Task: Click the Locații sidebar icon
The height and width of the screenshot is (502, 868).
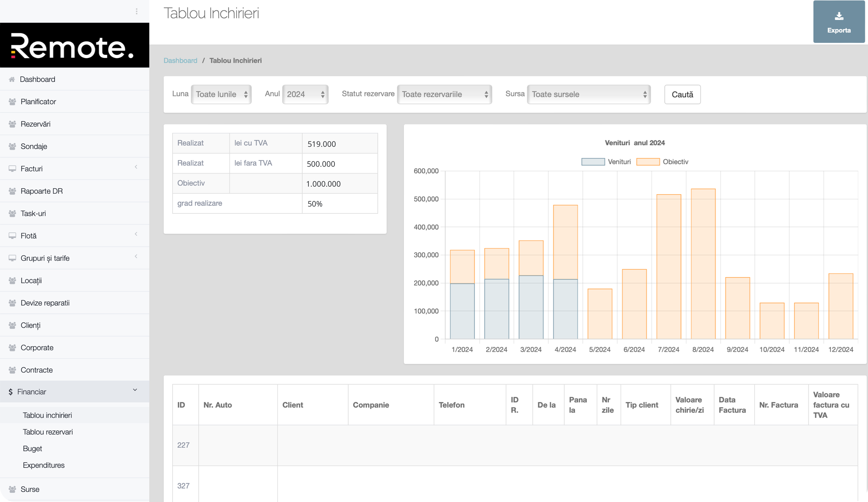Action: [x=12, y=281]
